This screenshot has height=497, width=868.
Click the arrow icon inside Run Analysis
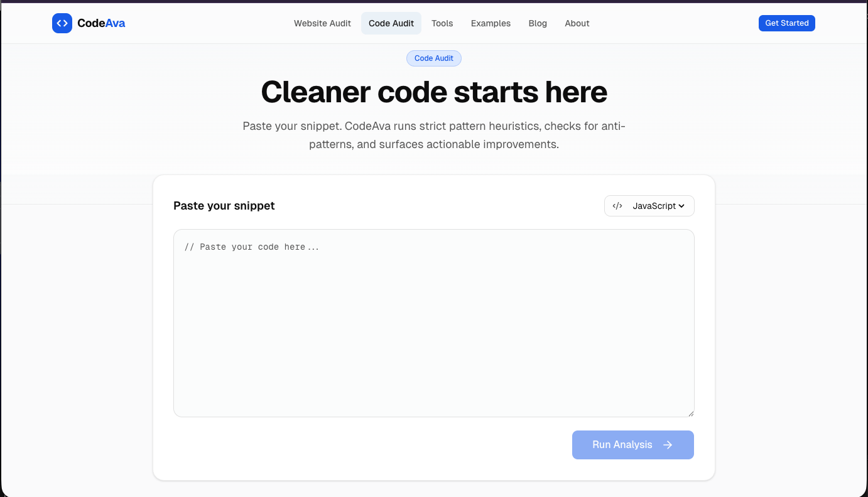[669, 445]
